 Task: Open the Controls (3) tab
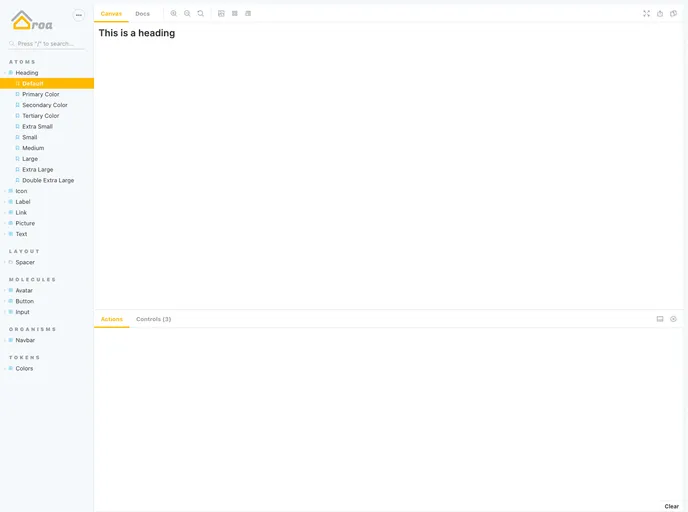154,319
